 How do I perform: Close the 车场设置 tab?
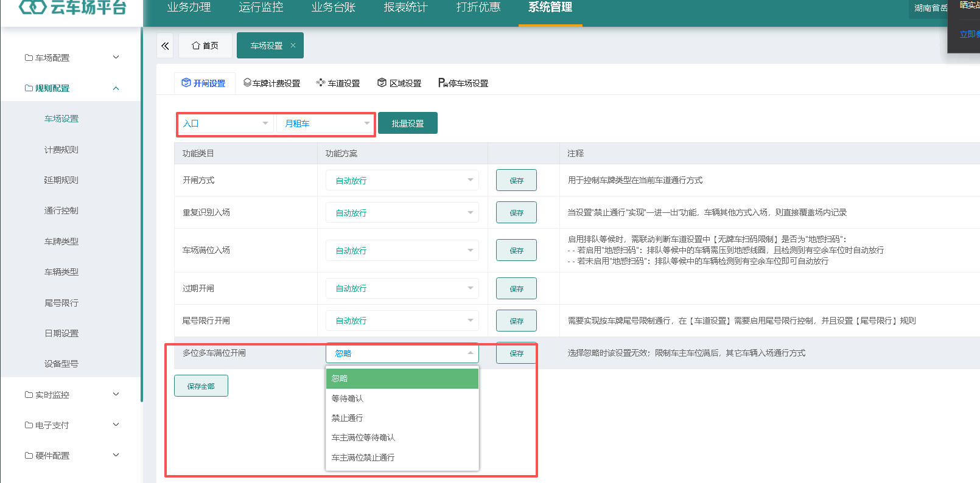pyautogui.click(x=293, y=46)
